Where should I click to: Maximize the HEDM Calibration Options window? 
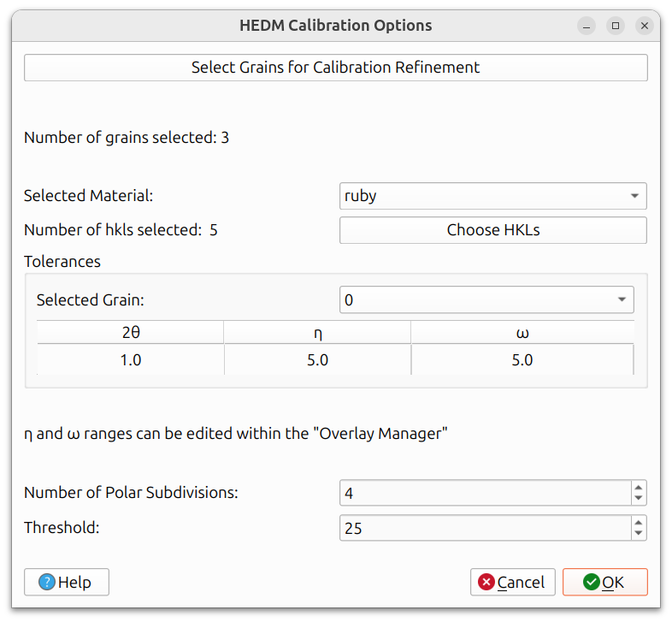[x=616, y=27]
